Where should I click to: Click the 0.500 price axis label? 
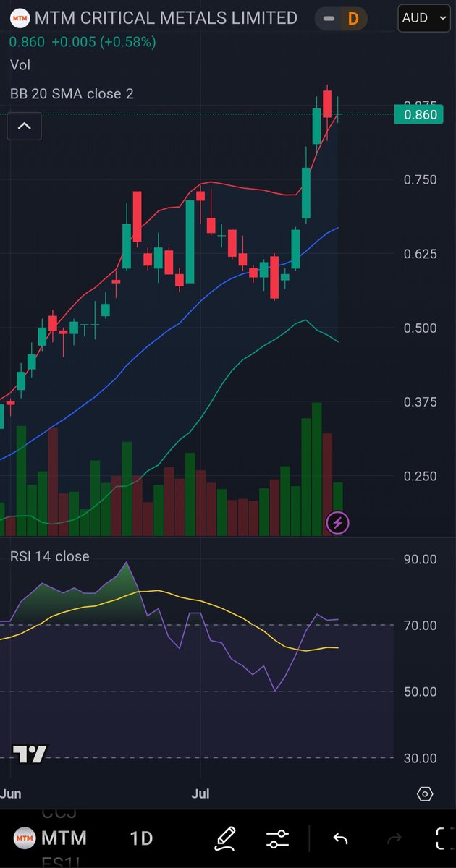[x=421, y=328]
